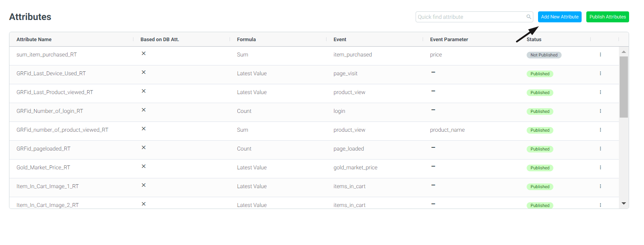Click the product_name event parameter cell
Image resolution: width=644 pixels, height=245 pixels.
[x=447, y=130]
